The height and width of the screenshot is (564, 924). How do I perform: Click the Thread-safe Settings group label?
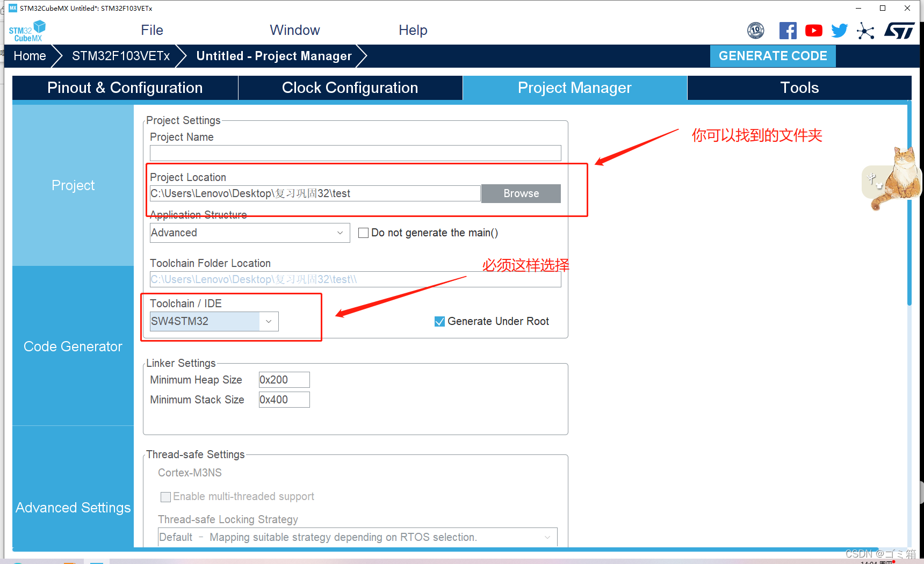point(196,454)
